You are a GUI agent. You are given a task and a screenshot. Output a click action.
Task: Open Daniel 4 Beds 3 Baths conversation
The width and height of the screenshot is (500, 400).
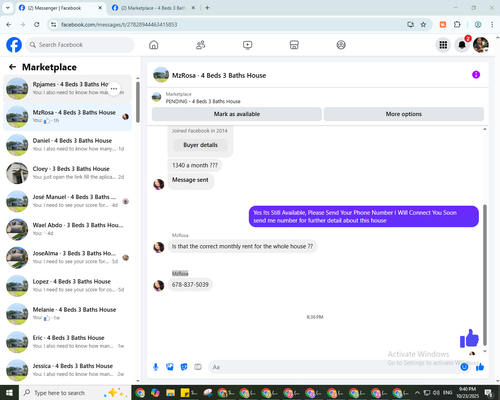coord(67,145)
